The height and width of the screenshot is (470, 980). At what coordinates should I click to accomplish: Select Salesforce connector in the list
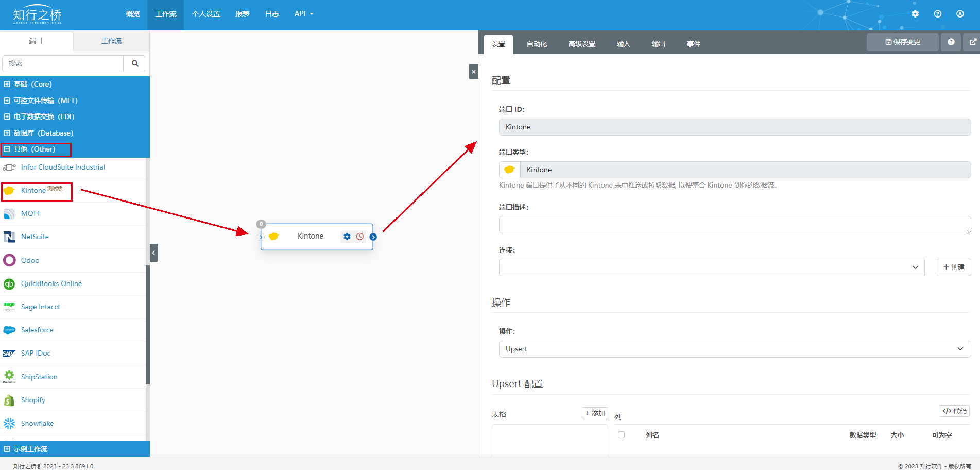pos(37,330)
